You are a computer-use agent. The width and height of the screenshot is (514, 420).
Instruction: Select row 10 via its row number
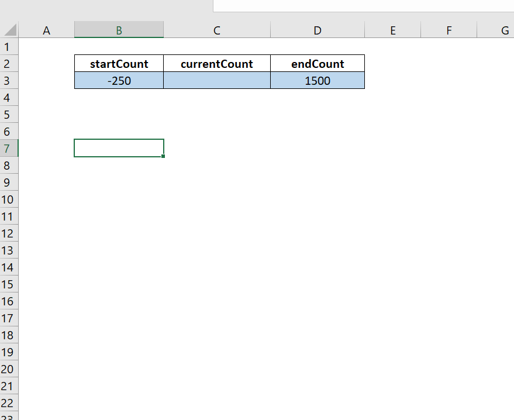click(x=8, y=199)
